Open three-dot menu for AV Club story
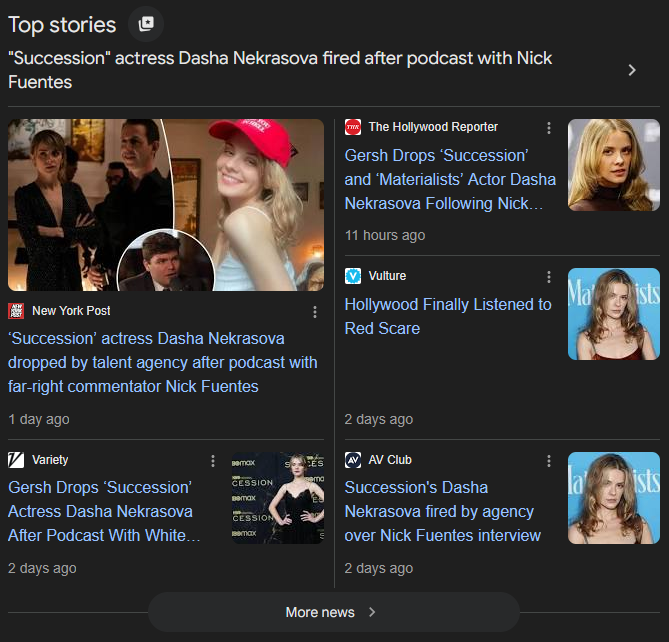The width and height of the screenshot is (669, 642). [x=548, y=461]
